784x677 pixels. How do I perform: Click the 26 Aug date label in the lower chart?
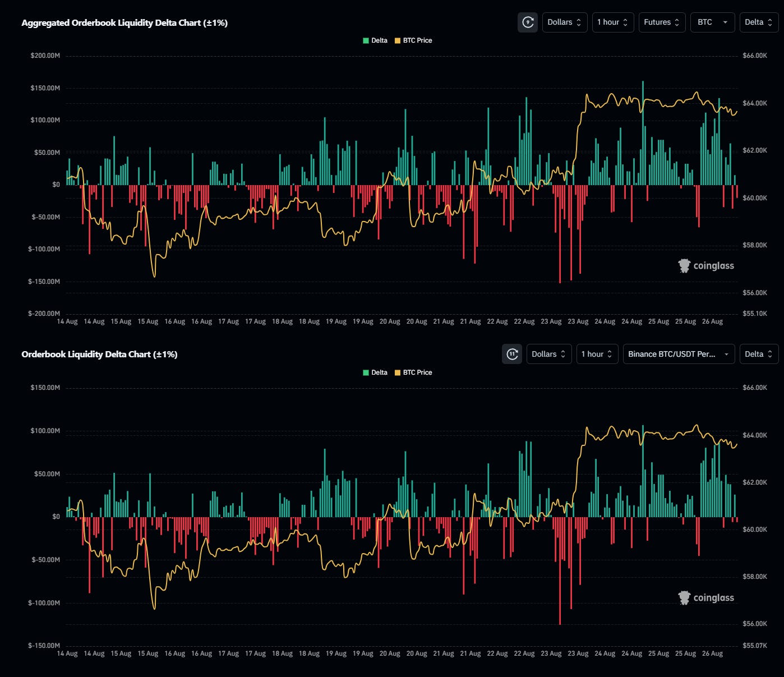tap(712, 653)
